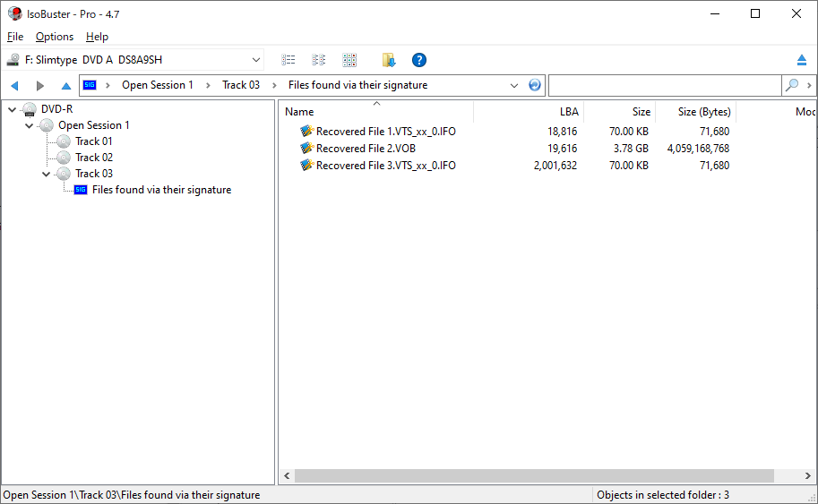Click the Track 03 disc icon
Viewport: 818px width, 504px height.
(x=64, y=174)
